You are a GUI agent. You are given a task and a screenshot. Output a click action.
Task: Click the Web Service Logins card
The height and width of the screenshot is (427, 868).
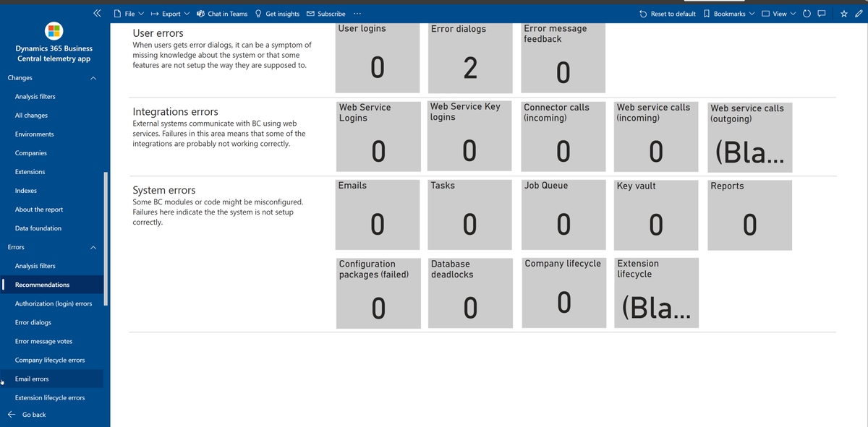378,137
